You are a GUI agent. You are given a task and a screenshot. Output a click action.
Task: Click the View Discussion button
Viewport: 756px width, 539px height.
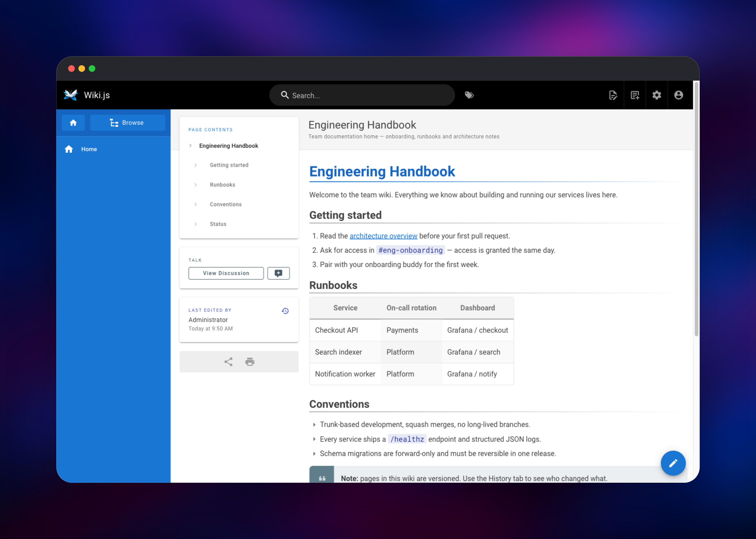(x=226, y=273)
